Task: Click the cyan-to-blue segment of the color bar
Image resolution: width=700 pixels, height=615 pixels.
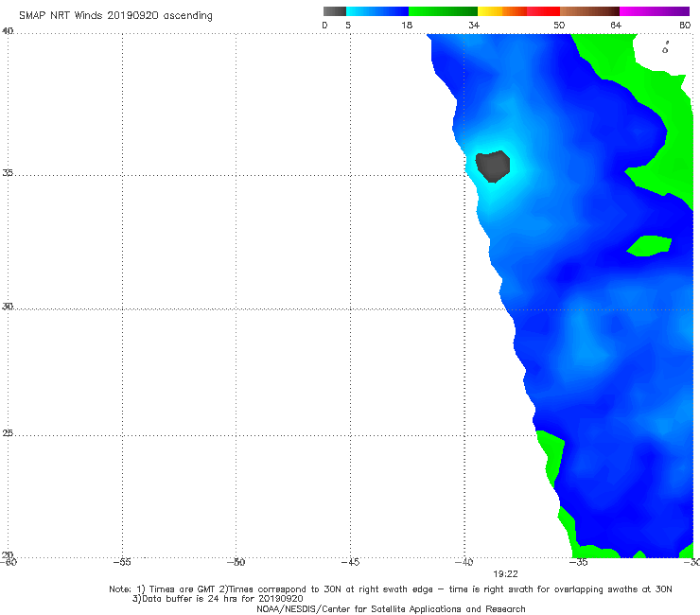Action: (377, 11)
